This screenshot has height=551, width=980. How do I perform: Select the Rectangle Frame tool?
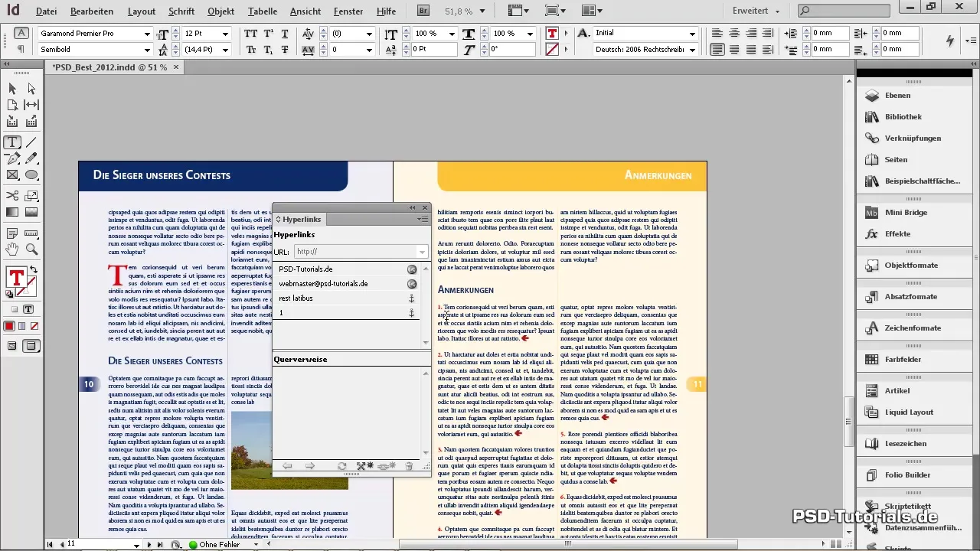click(12, 174)
